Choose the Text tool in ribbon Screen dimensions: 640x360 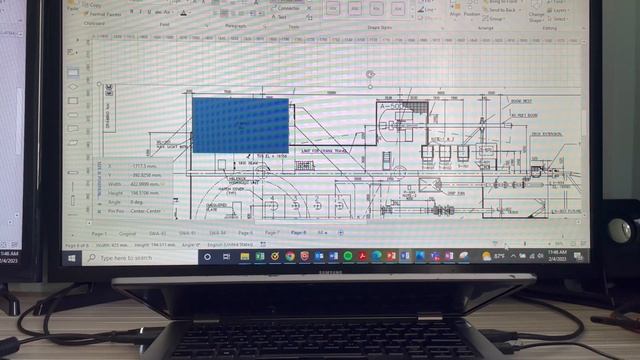279,17
